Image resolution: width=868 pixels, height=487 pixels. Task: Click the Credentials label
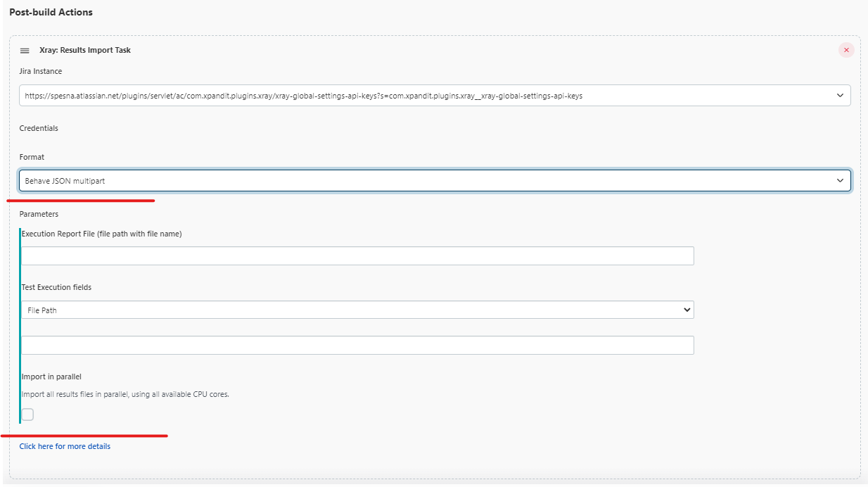(39, 128)
